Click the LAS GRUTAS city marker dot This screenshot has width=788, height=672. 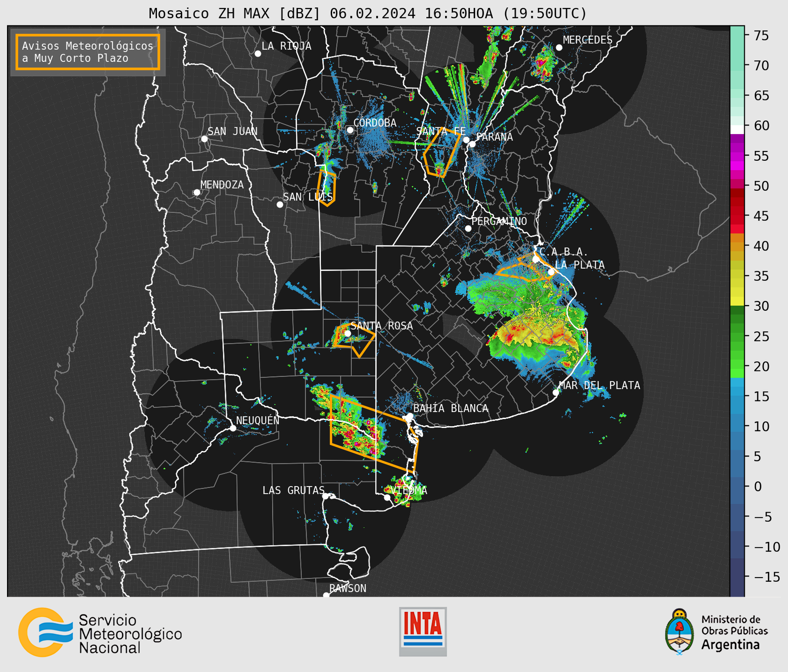coord(326,496)
